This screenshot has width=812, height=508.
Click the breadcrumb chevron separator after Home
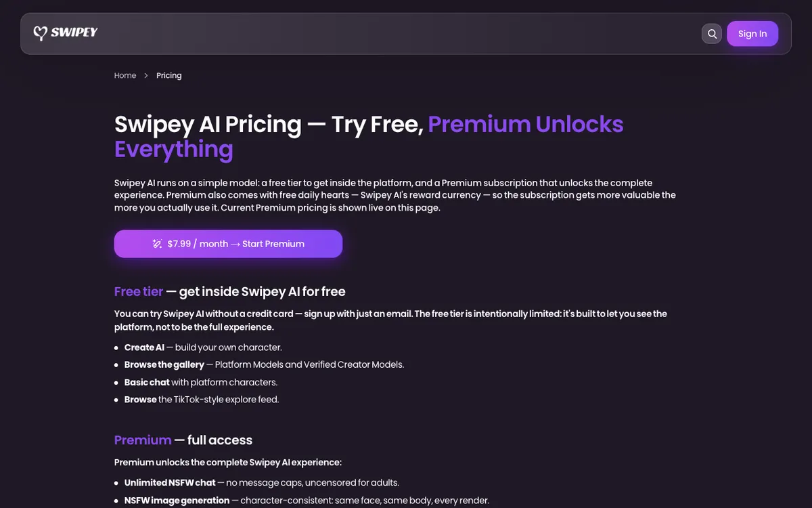(146, 75)
